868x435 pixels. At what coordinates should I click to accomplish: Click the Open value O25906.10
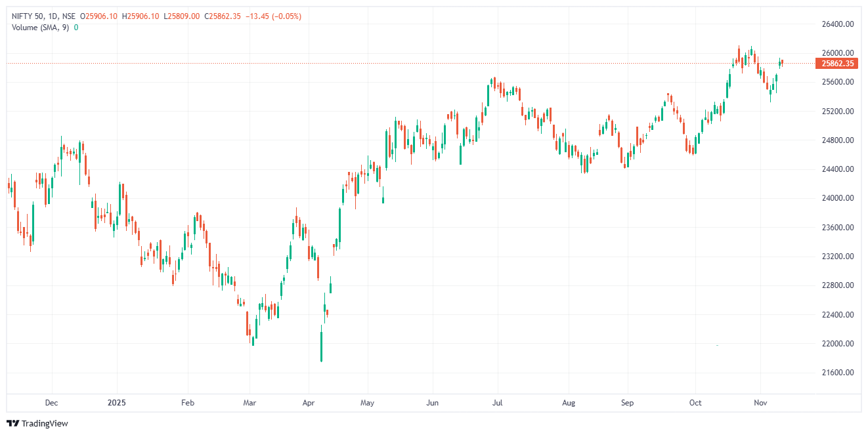pyautogui.click(x=98, y=16)
